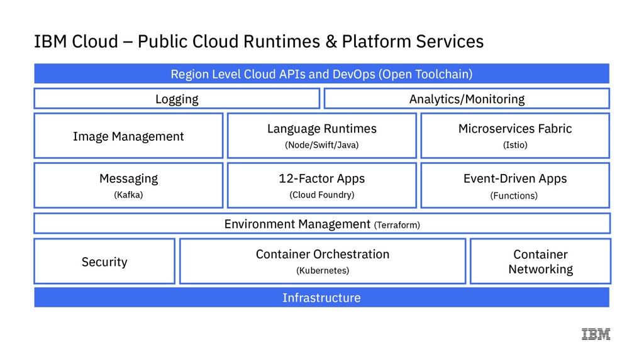Click the IBM logo
Screen dimensions: 644x362
(x=596, y=334)
